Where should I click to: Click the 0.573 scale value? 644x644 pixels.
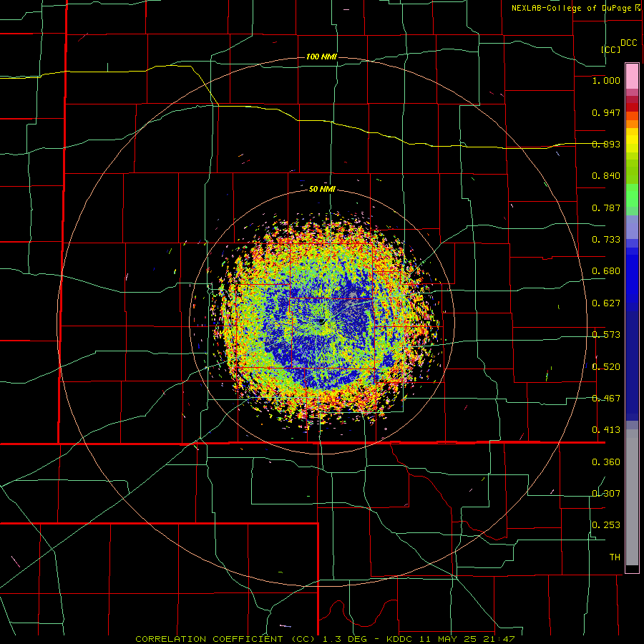pyautogui.click(x=606, y=335)
